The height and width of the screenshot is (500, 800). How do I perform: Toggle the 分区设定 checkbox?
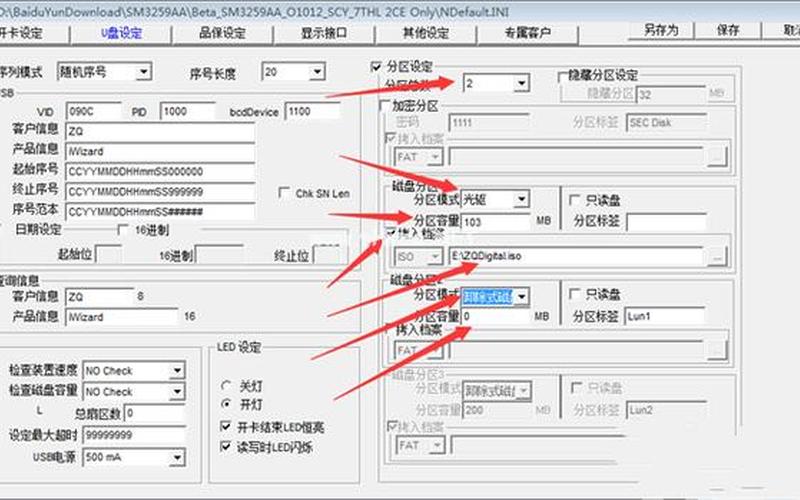(x=376, y=67)
